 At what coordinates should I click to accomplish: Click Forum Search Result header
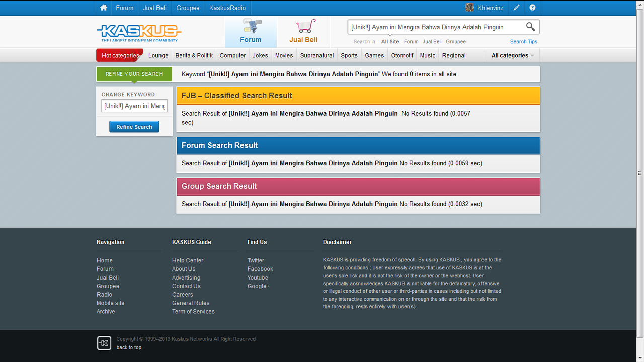click(x=358, y=145)
